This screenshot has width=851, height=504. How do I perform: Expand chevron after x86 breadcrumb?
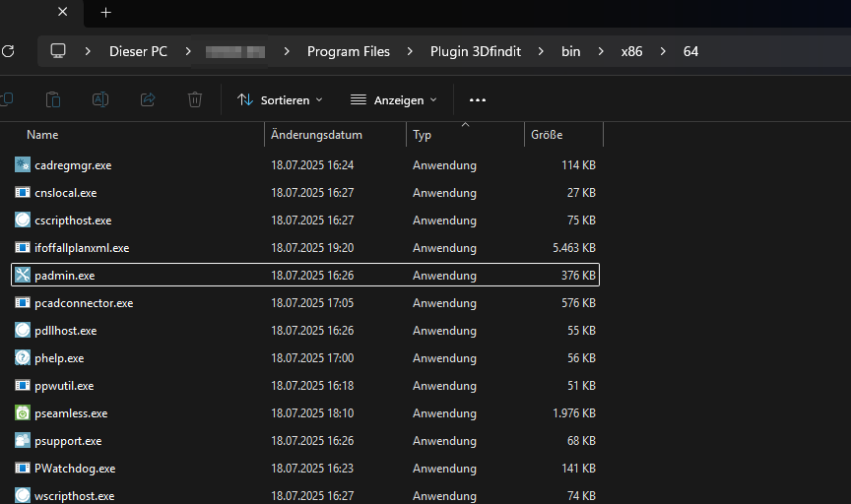pos(663,51)
